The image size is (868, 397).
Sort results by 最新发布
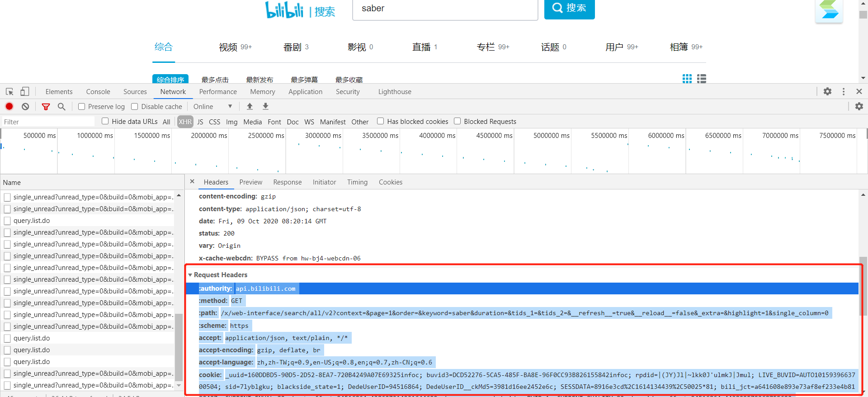(x=259, y=80)
